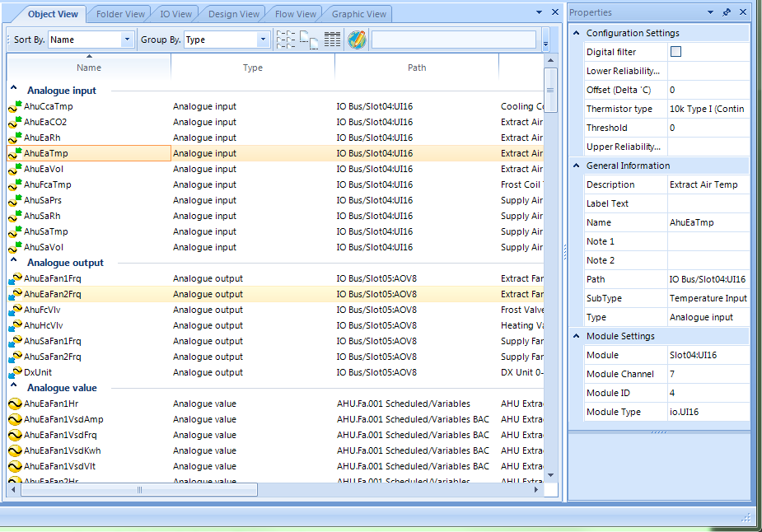Select the AhuSaTmp row
Image resolution: width=762 pixels, height=532 pixels.
[274, 231]
